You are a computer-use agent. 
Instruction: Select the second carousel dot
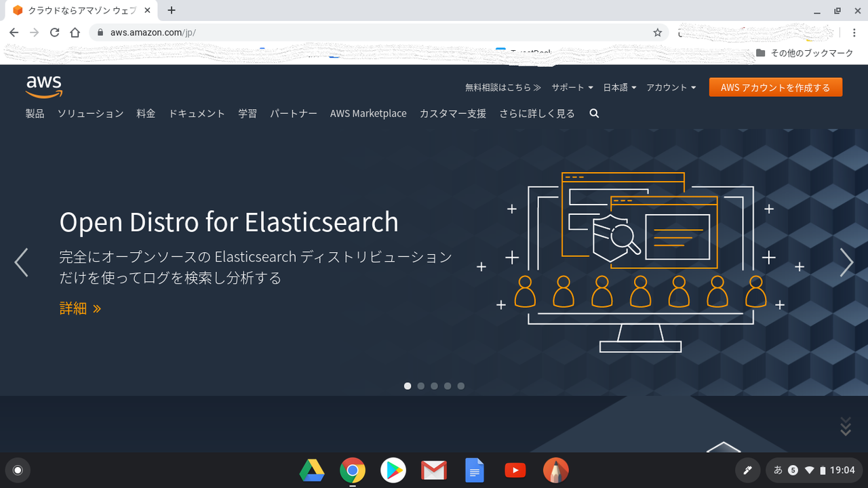[421, 386]
